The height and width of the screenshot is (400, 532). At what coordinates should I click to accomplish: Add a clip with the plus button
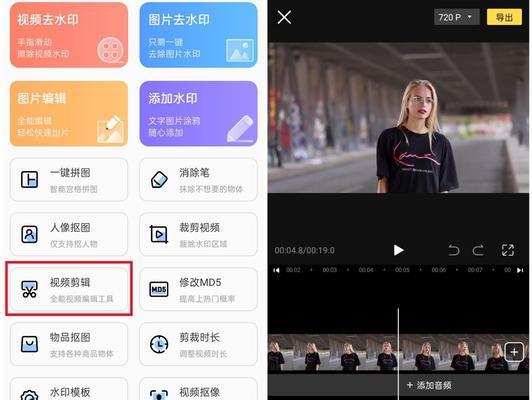[x=514, y=352]
